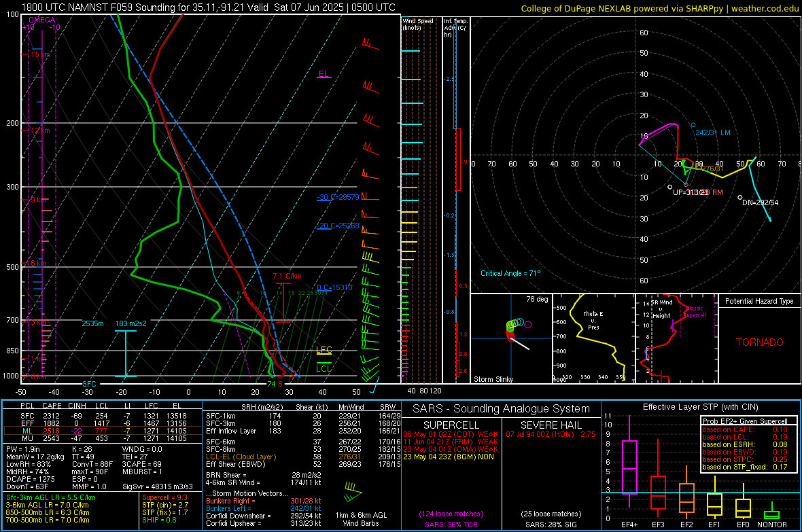Image resolution: width=802 pixels, height=532 pixels.
Task: Click the 23 May 04 23Z (BGM) NON analogue
Action: point(449,457)
